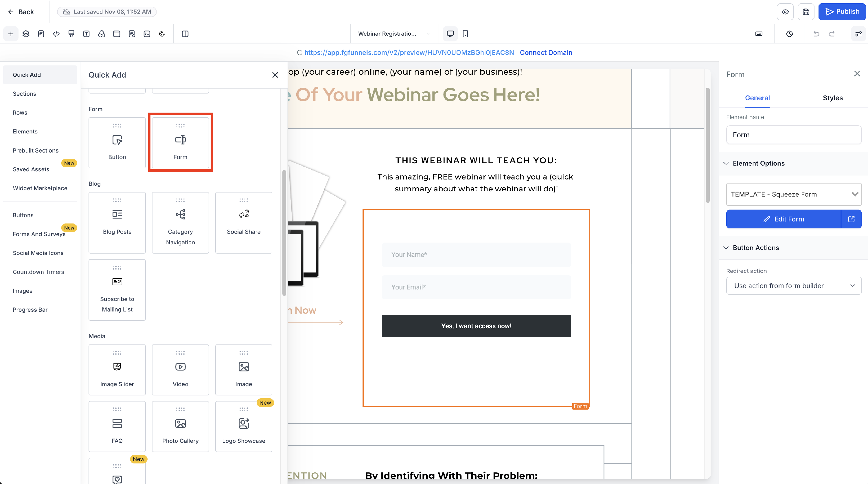
Task: Open the Add Element panel
Action: point(11,34)
